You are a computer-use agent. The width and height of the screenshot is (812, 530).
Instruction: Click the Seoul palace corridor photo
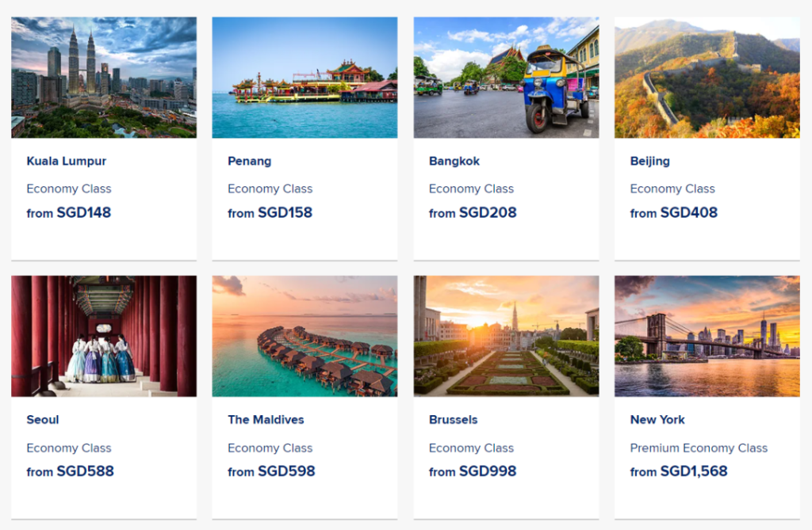104,336
